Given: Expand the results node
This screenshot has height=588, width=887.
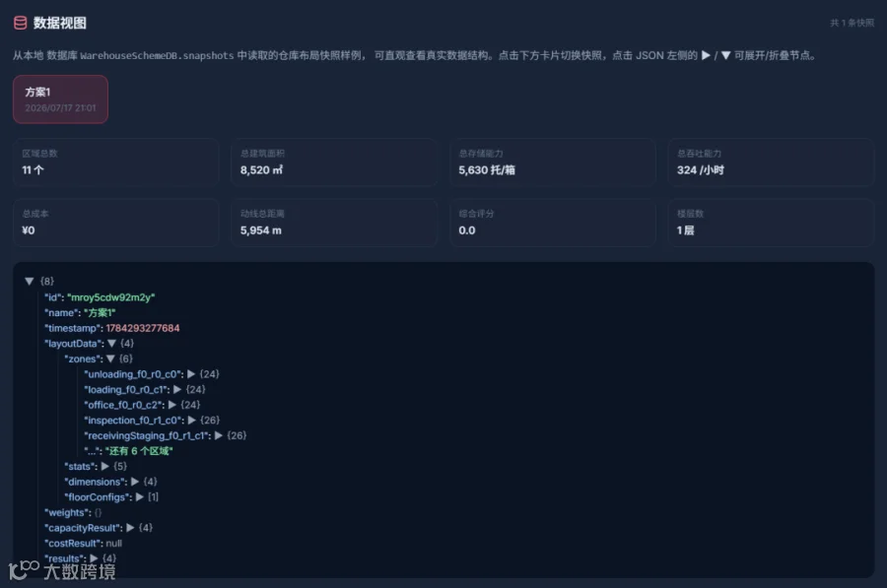Looking at the screenshot, I should click(x=94, y=558).
